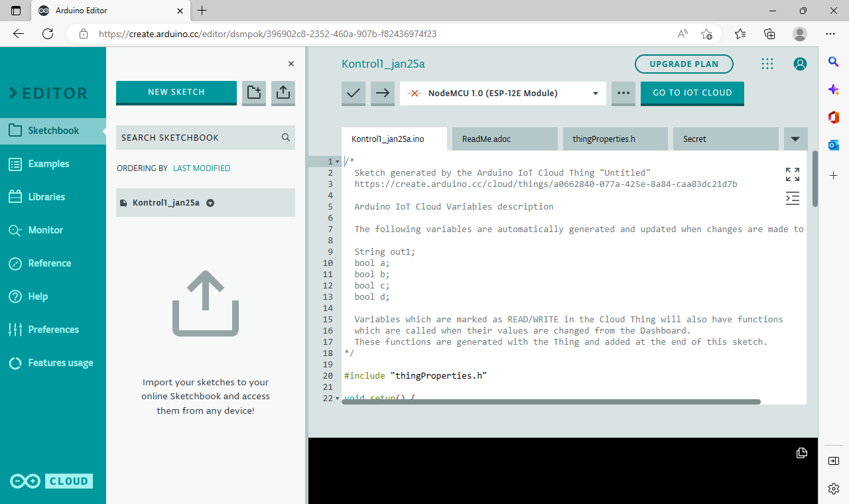Open Edge sidebar search icon
This screenshot has height=504, width=849.
click(x=834, y=62)
